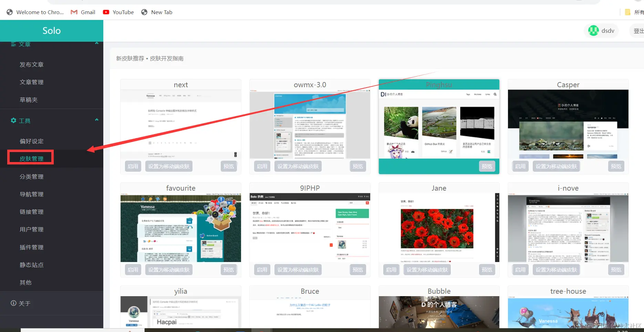Click the 工具 gear icon
Viewport: 644px width, 332px height.
pos(13,120)
